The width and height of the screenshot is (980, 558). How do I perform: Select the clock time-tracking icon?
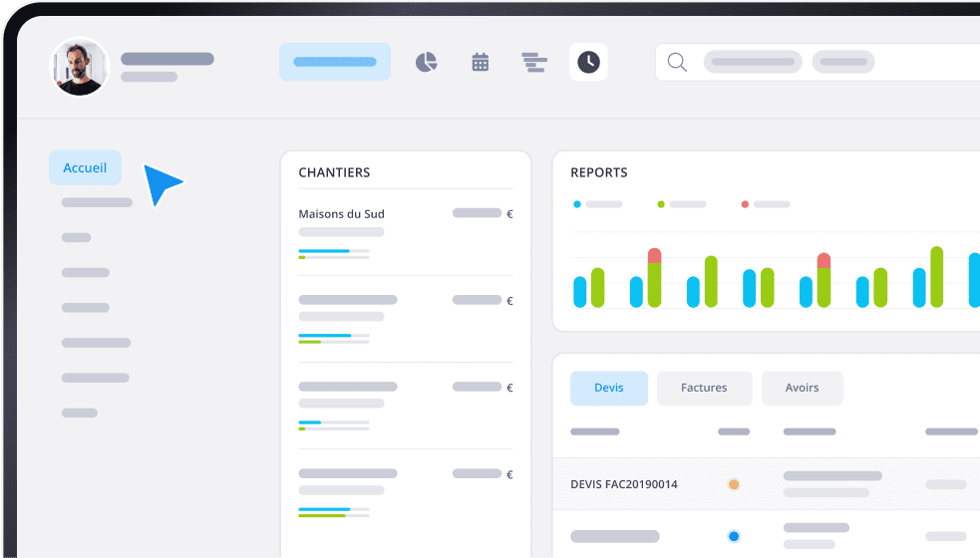pos(588,63)
